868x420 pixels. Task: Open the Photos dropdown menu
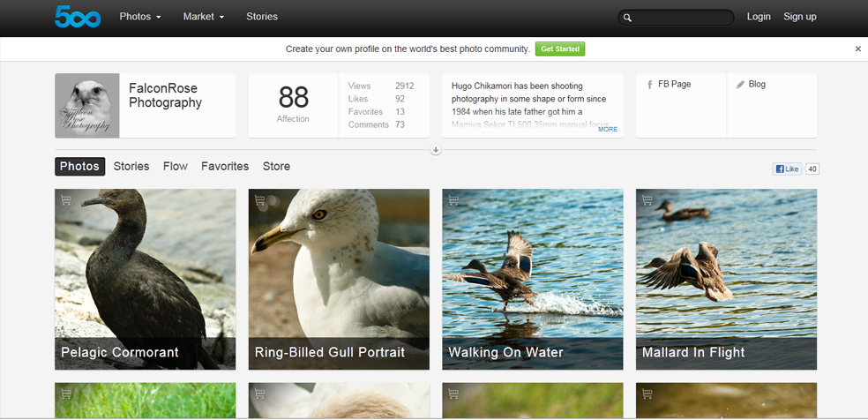coord(140,17)
